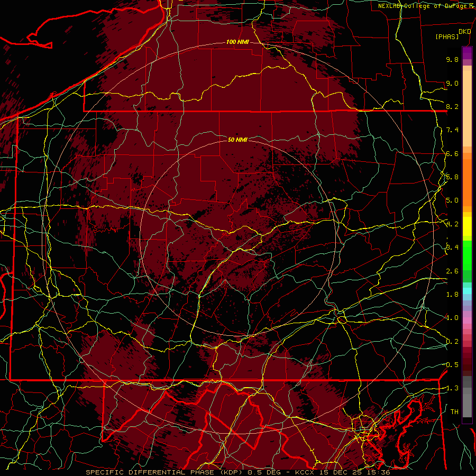Click the 5.0 legend value
The height and width of the screenshot is (476, 476).
[x=452, y=200]
